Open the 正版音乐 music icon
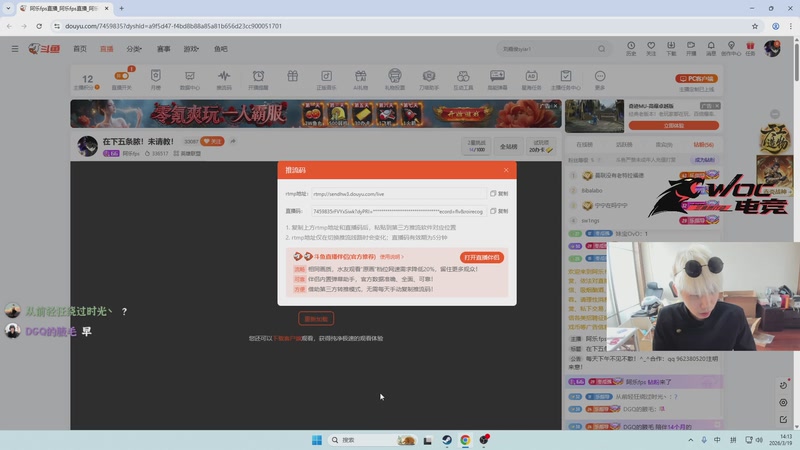Image resolution: width=800 pixels, height=450 pixels. pos(327,80)
